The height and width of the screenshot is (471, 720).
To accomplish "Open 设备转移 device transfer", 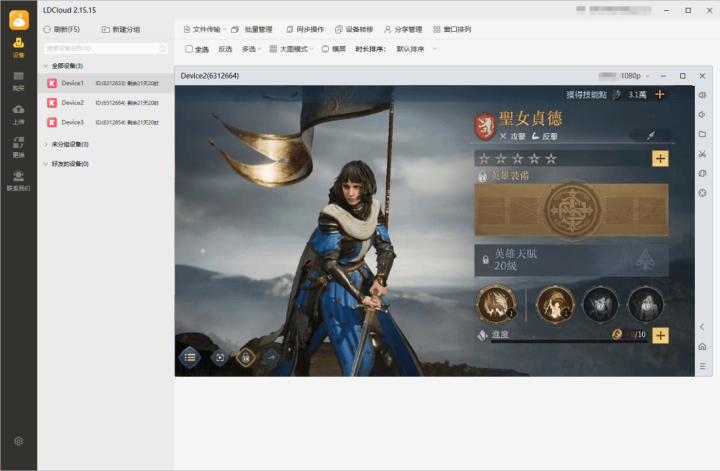I will [354, 29].
